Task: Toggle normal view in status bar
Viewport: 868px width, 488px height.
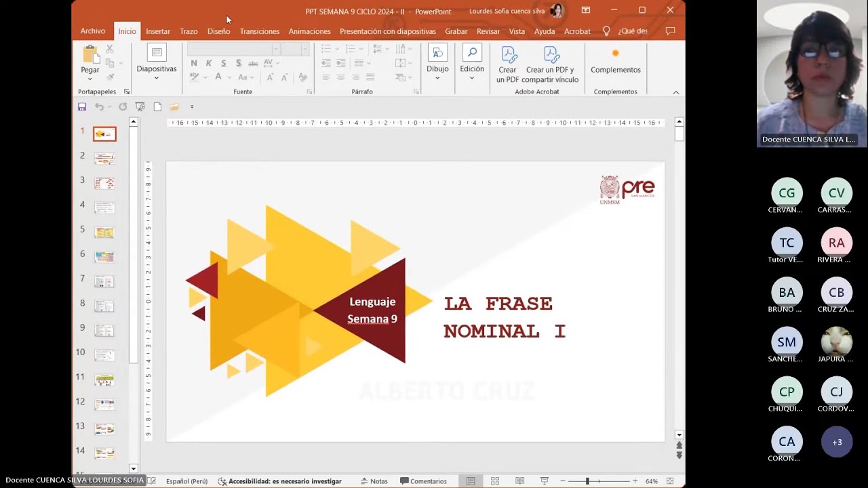Action: (471, 481)
